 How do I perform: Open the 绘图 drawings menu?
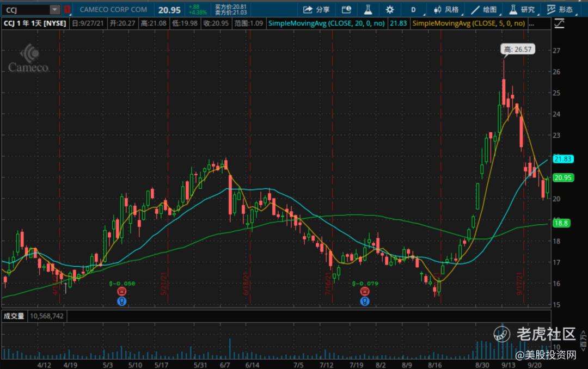(x=484, y=10)
